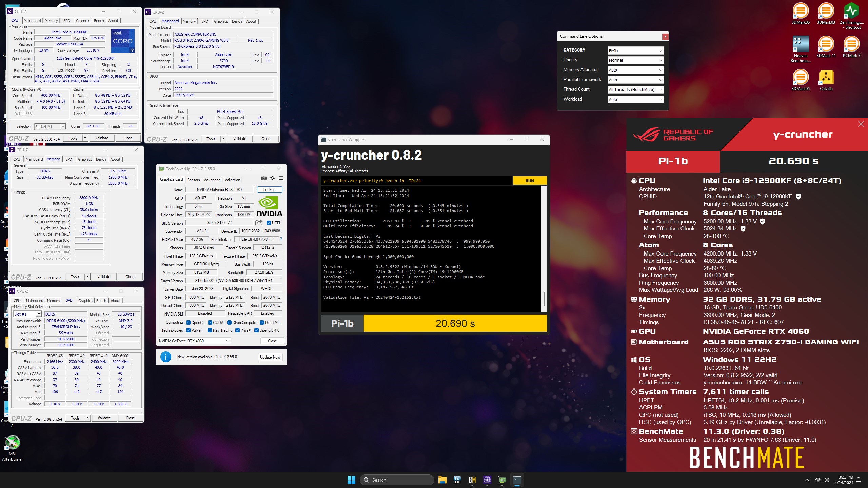Toggle UEFI checkbox in GPU-Z

pyautogui.click(x=269, y=223)
